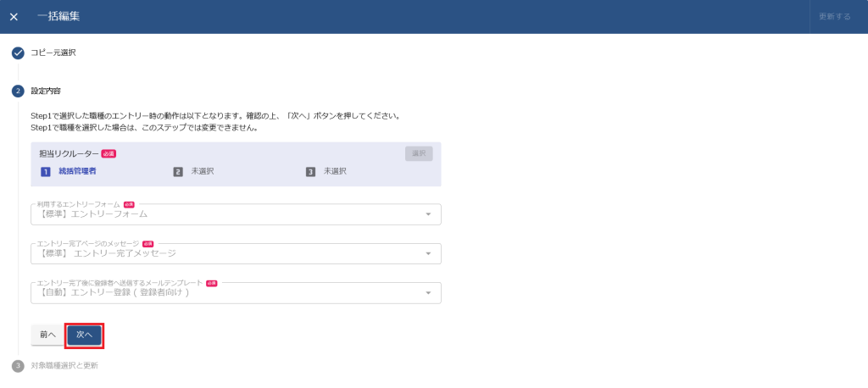Open the 統括管理者 recruiter link
Screen dimensions: 868x388
77,171
